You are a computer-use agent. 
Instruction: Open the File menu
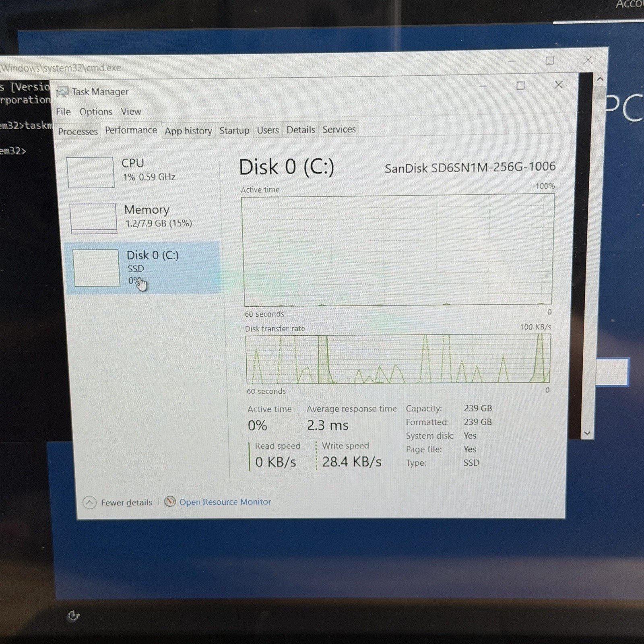coord(63,112)
